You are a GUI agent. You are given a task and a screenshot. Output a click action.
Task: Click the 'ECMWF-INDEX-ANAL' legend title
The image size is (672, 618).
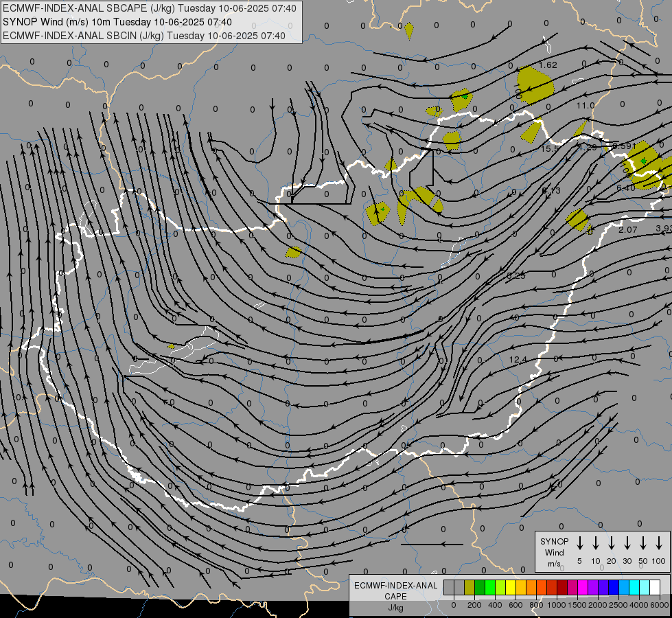pos(396,586)
